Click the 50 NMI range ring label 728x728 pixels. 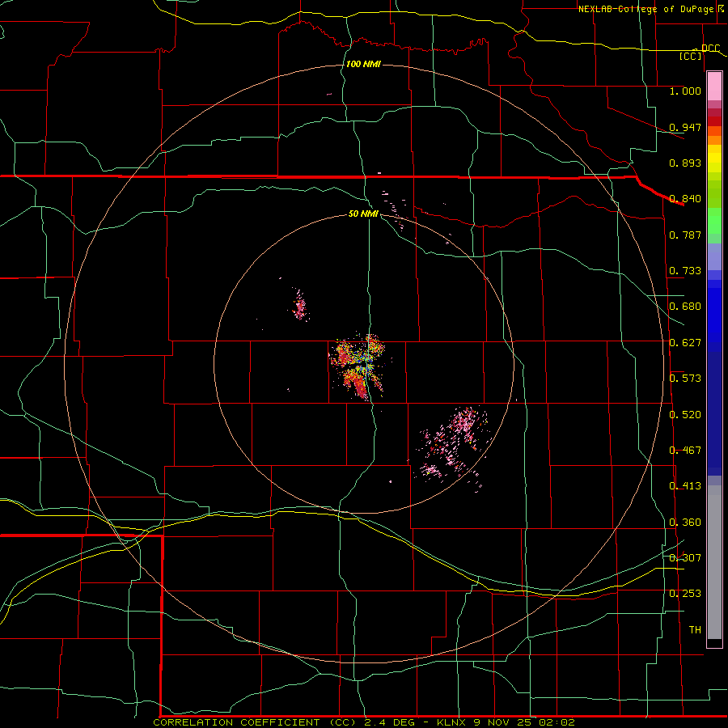coord(363,214)
